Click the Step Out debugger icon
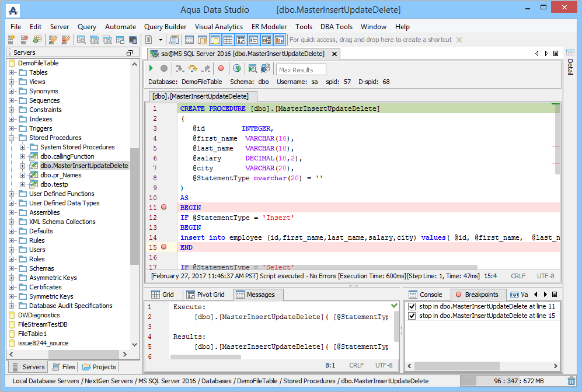The width and height of the screenshot is (582, 392). [x=205, y=69]
